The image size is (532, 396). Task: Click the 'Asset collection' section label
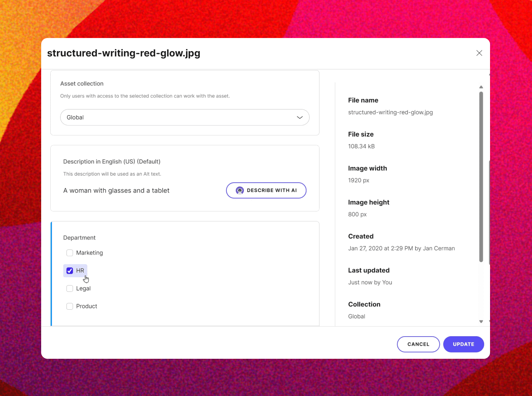82,84
